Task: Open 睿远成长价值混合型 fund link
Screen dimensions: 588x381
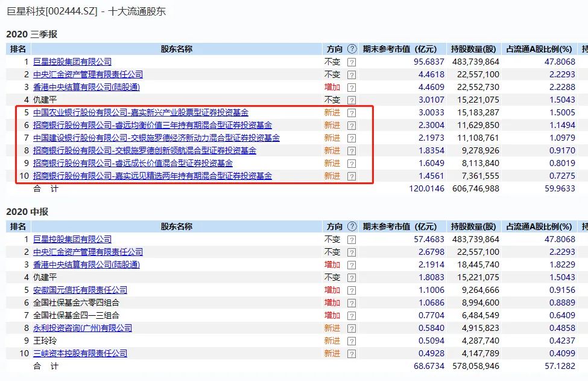Action: (x=133, y=163)
